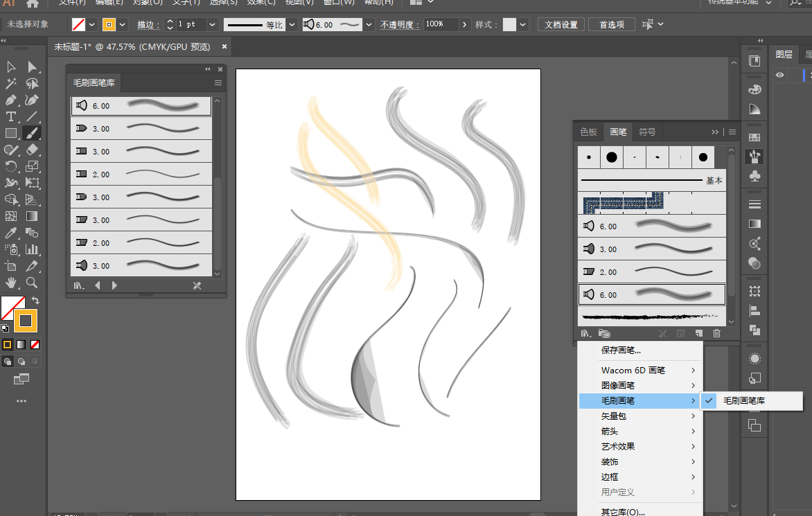Image resolution: width=812 pixels, height=516 pixels.
Task: Activate the Zoom magnifier tool
Action: 32,283
